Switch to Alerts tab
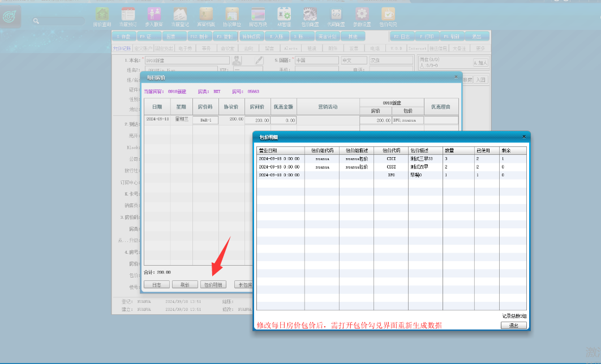This screenshot has width=601, height=364. coord(290,48)
